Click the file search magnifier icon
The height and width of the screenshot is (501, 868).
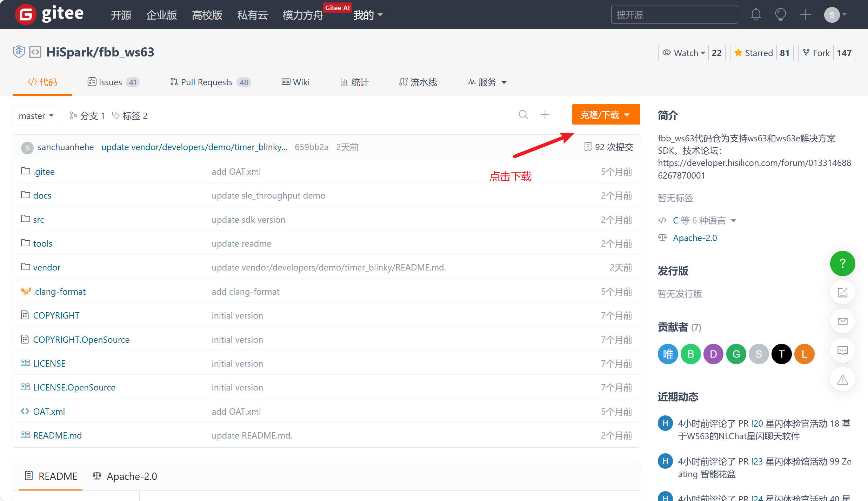pos(523,115)
